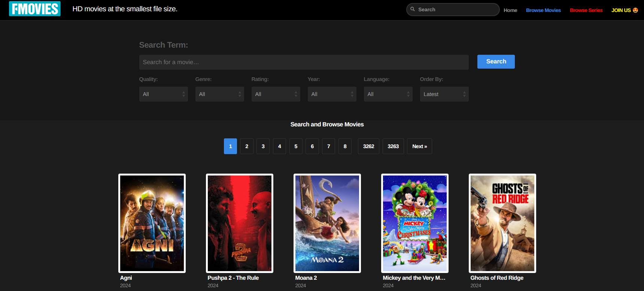Jump to page 3263

pyautogui.click(x=393, y=146)
